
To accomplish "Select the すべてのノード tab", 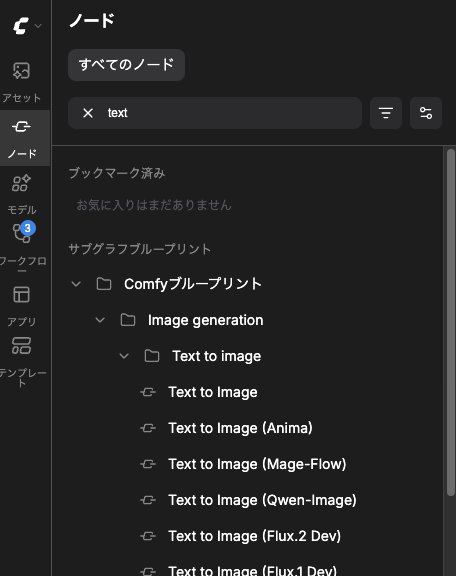I will 126,65.
